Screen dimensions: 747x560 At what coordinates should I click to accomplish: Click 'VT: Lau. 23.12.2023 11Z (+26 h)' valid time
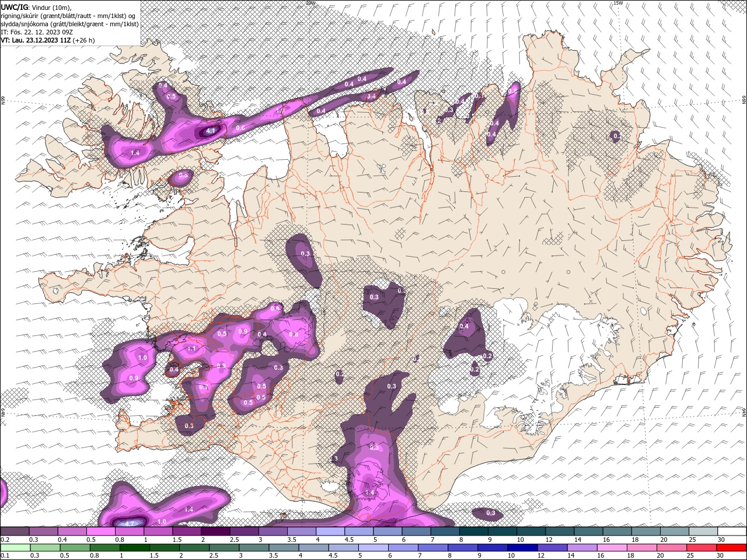[x=47, y=40]
